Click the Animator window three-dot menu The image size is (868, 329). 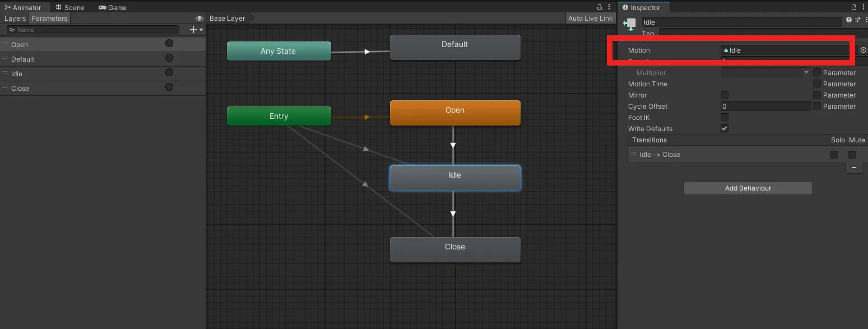609,7
